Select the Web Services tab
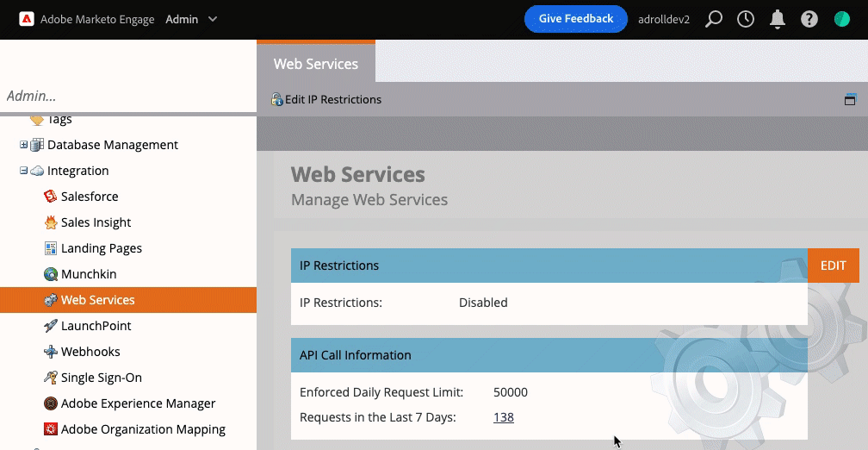 [x=316, y=63]
